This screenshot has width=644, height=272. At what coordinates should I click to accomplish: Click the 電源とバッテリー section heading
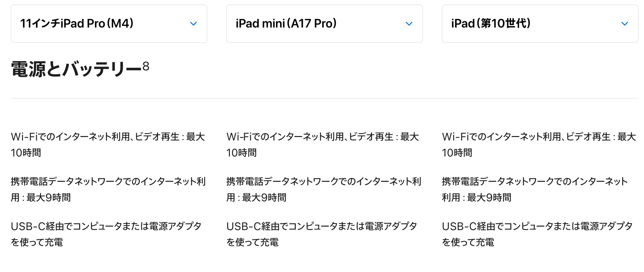point(76,69)
